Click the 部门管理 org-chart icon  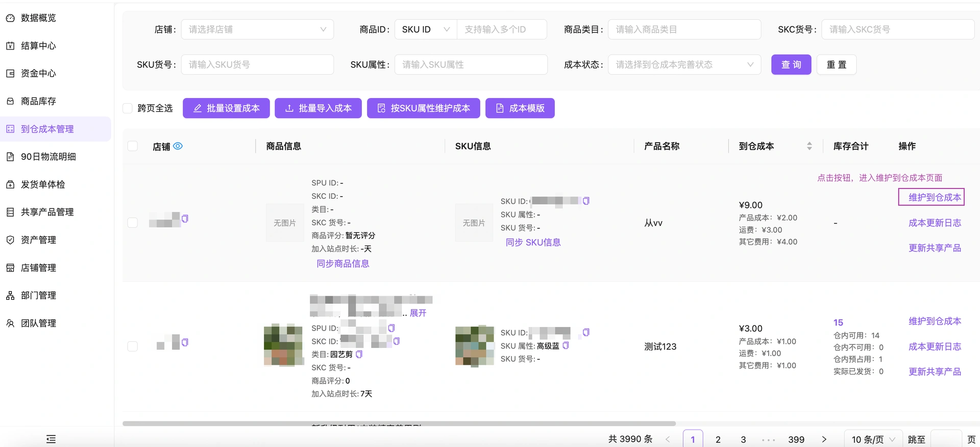tap(10, 295)
